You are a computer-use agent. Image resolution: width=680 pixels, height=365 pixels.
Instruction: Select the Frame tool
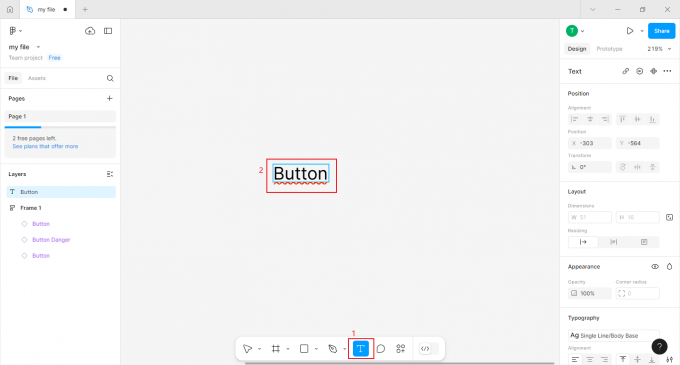pyautogui.click(x=276, y=349)
